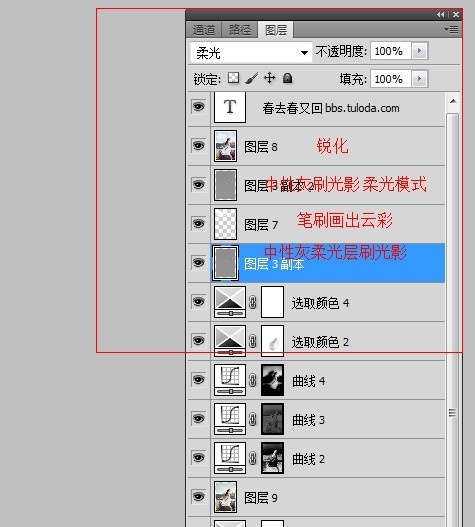Click the layers list vertical scrollbar thumb
This screenshot has height=527, width=475.
[x=453, y=319]
